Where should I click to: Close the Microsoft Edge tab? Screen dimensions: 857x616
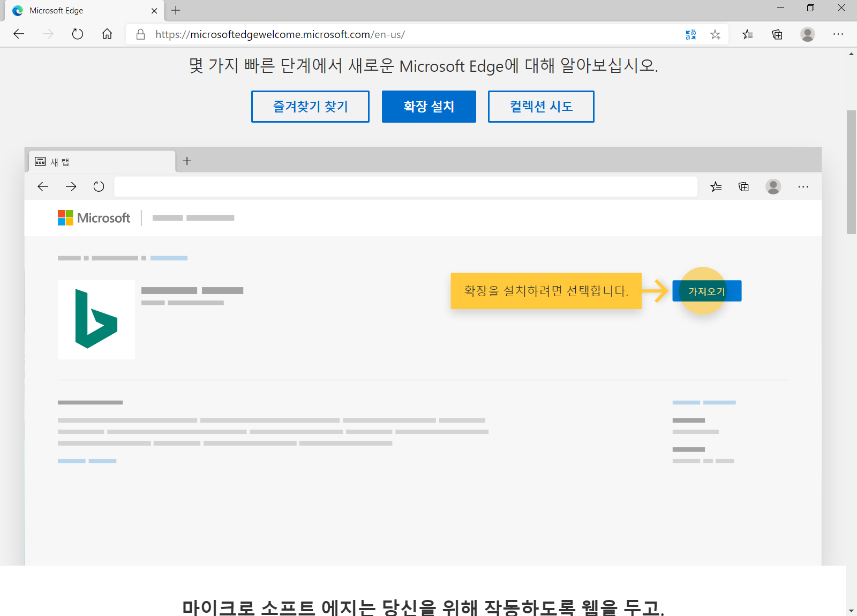(154, 11)
